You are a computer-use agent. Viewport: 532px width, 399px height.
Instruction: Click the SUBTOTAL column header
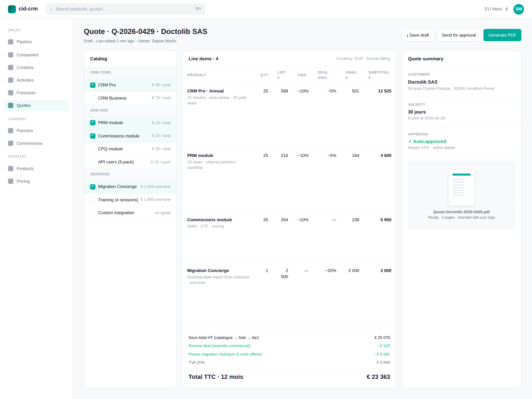379,75
